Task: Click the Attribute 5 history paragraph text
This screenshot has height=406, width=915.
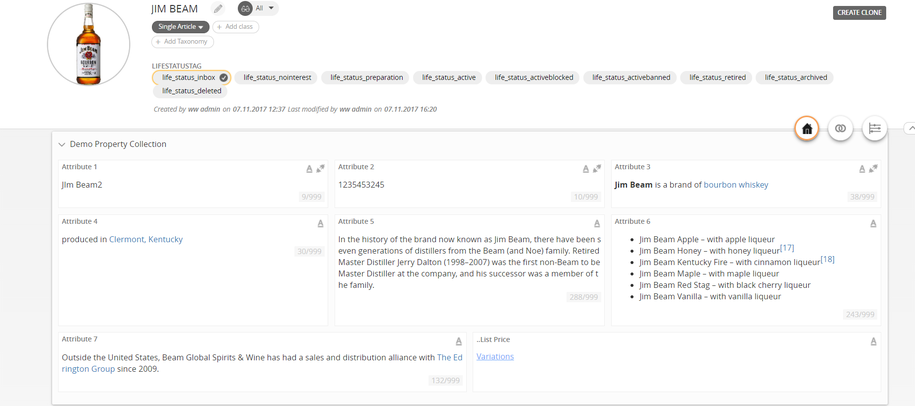Action: [469, 262]
